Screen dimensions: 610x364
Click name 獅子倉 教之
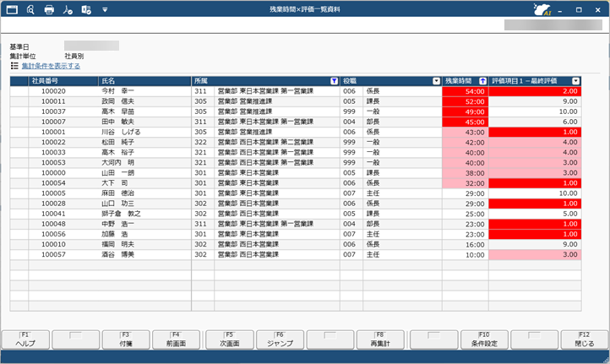point(121,214)
